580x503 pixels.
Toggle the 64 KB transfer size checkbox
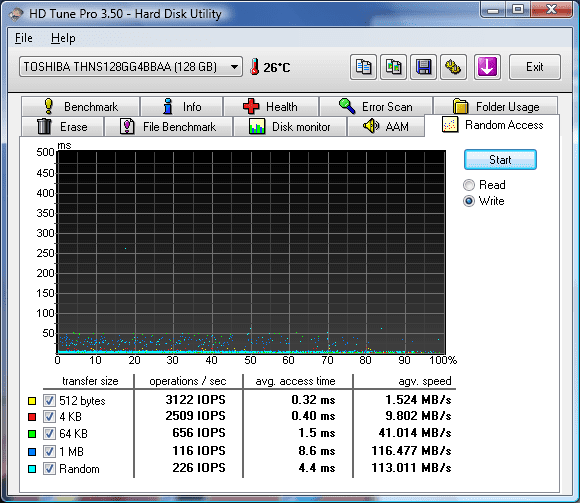tap(49, 433)
